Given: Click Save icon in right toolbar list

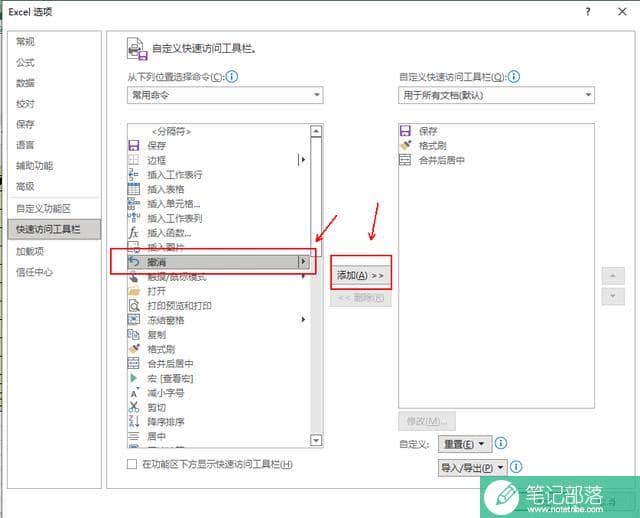Looking at the screenshot, I should click(x=405, y=131).
